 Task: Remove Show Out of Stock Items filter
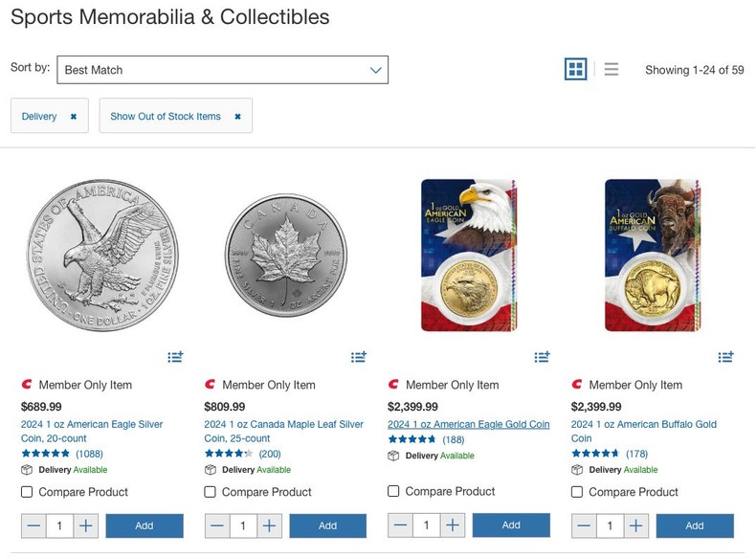coord(237,117)
